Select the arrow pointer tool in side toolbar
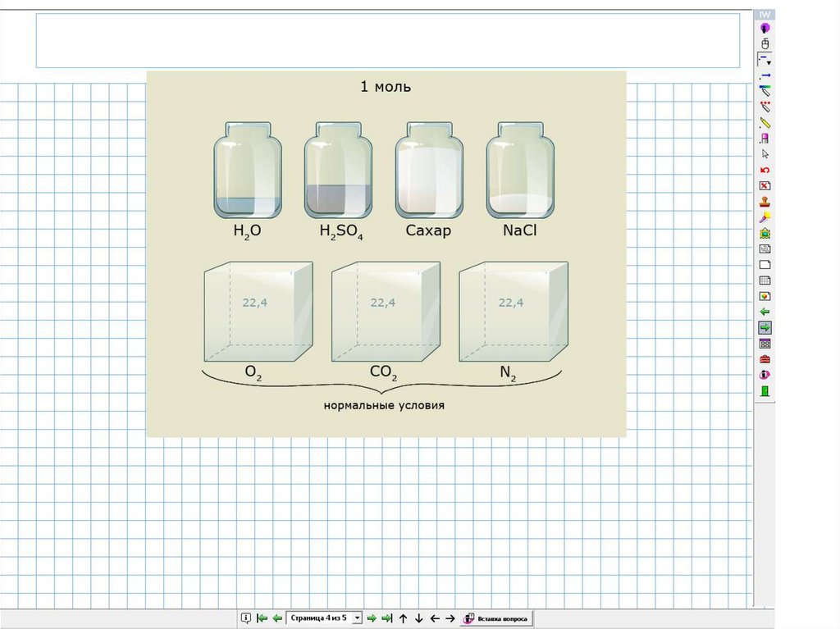Image resolution: width=840 pixels, height=629 pixels. point(765,154)
